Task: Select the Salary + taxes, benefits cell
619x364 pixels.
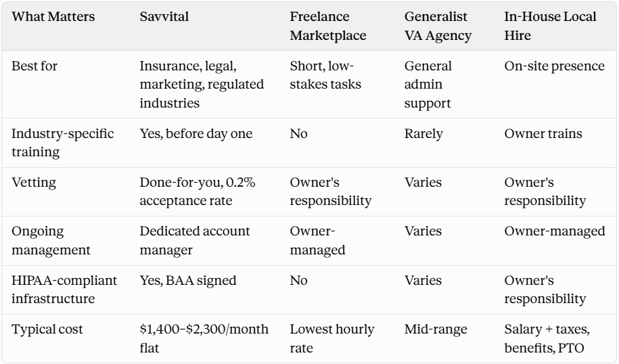Action: click(547, 339)
